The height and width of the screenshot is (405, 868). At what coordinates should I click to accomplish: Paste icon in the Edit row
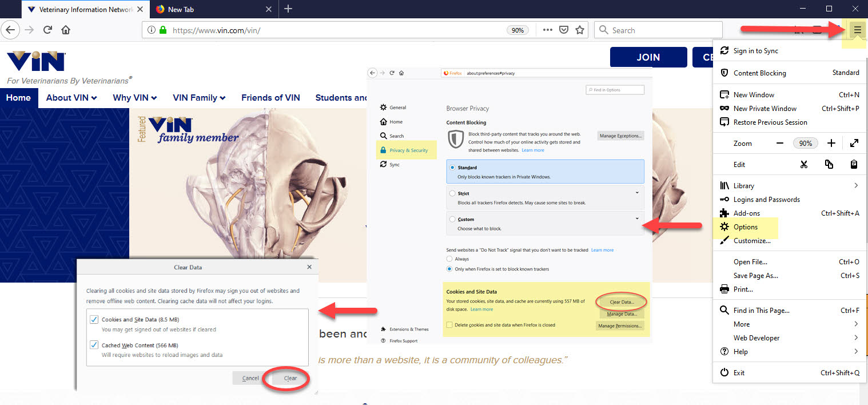(854, 164)
